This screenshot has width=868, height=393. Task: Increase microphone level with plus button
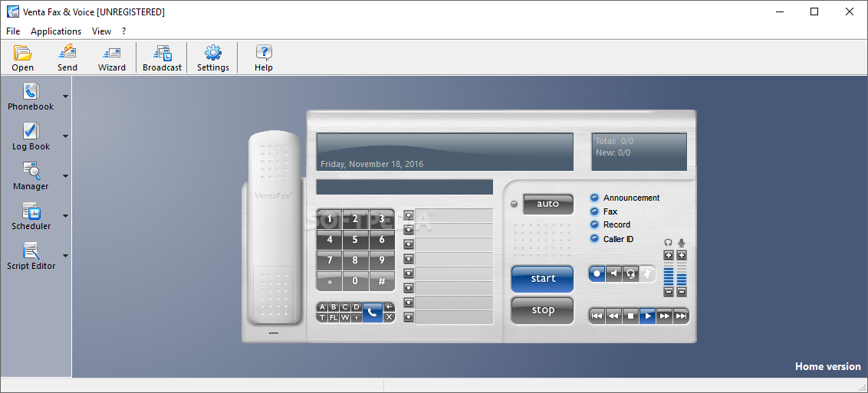682,255
